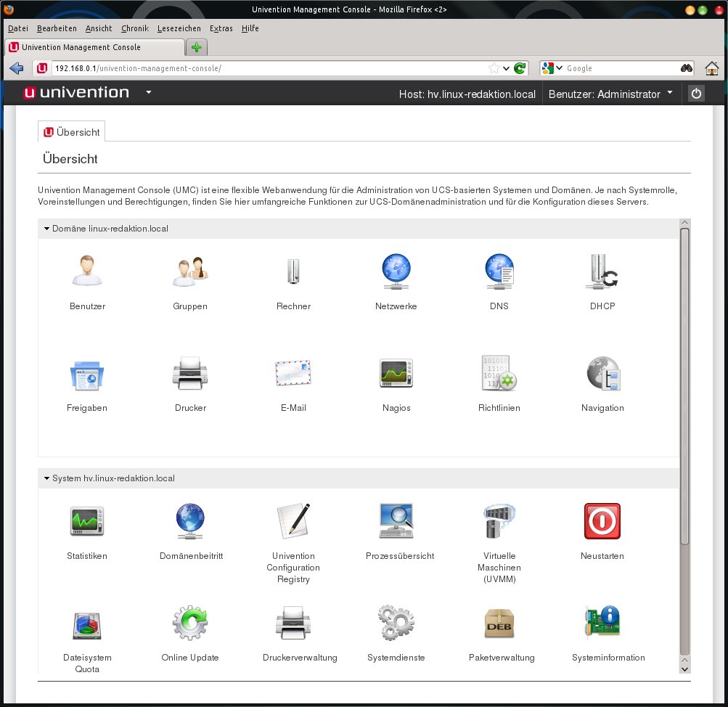The height and width of the screenshot is (707, 728).
Task: Open the Druckerverwaltung printer icon
Action: pos(293,623)
